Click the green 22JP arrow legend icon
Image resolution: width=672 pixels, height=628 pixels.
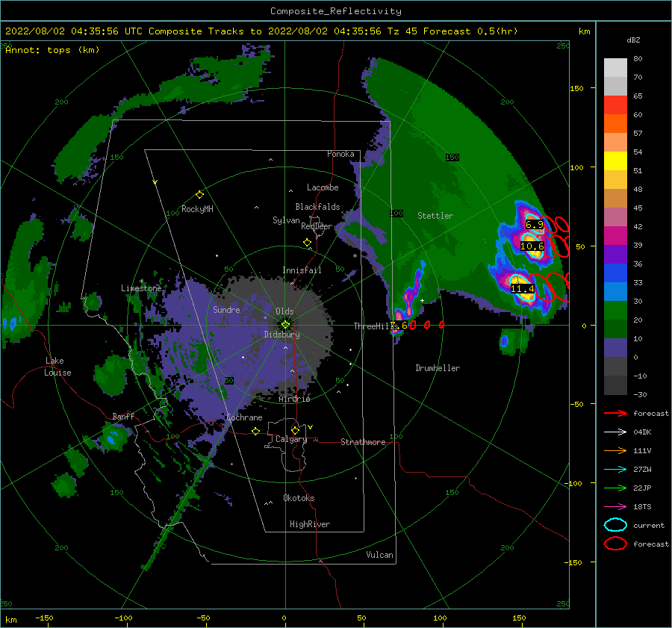pyautogui.click(x=615, y=488)
